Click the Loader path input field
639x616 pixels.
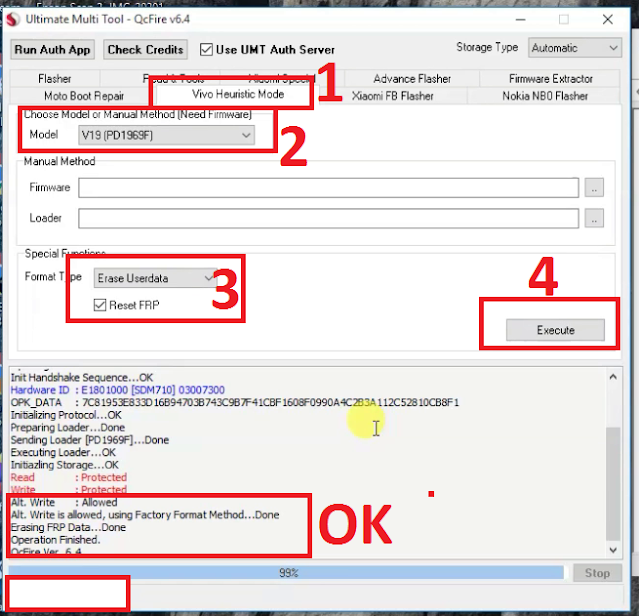pos(328,218)
